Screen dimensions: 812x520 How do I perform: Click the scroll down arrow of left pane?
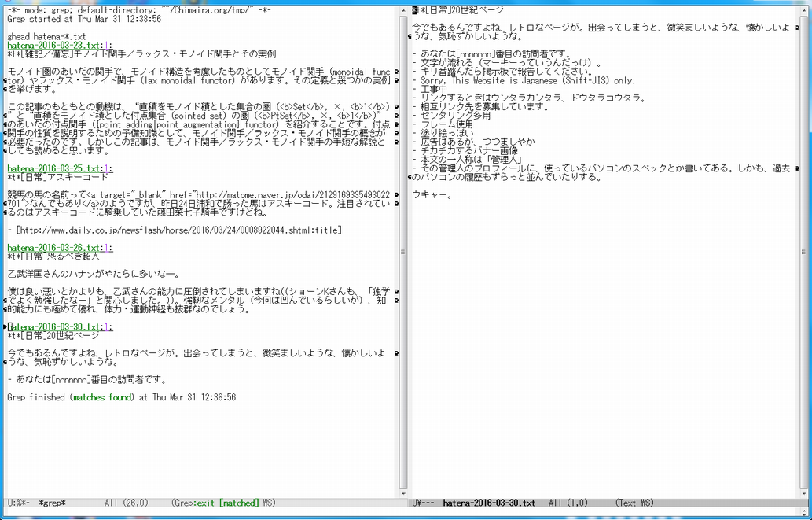403,492
